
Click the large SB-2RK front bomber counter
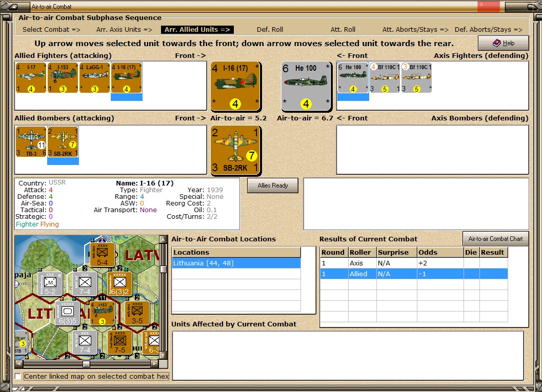click(x=235, y=150)
